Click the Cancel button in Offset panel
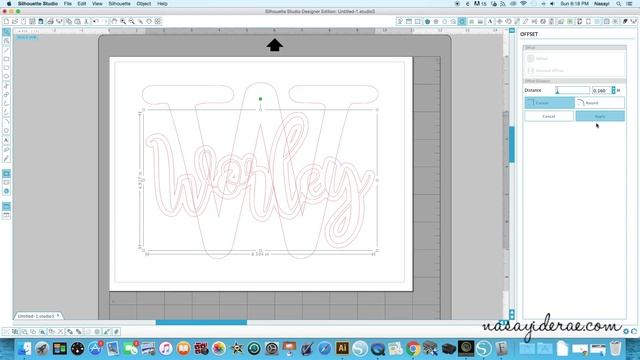The image size is (640, 360). 549,116
